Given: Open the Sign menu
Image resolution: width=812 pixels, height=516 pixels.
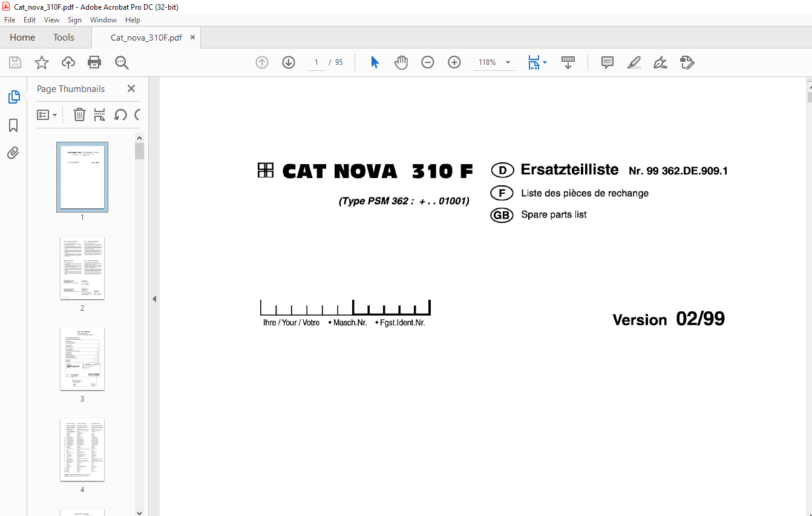Looking at the screenshot, I should [74, 20].
